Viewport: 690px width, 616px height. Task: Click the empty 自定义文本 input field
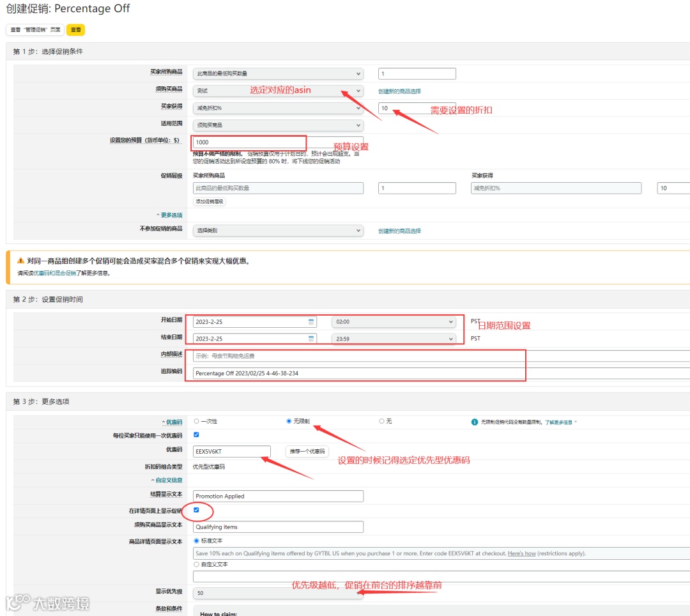click(441, 576)
